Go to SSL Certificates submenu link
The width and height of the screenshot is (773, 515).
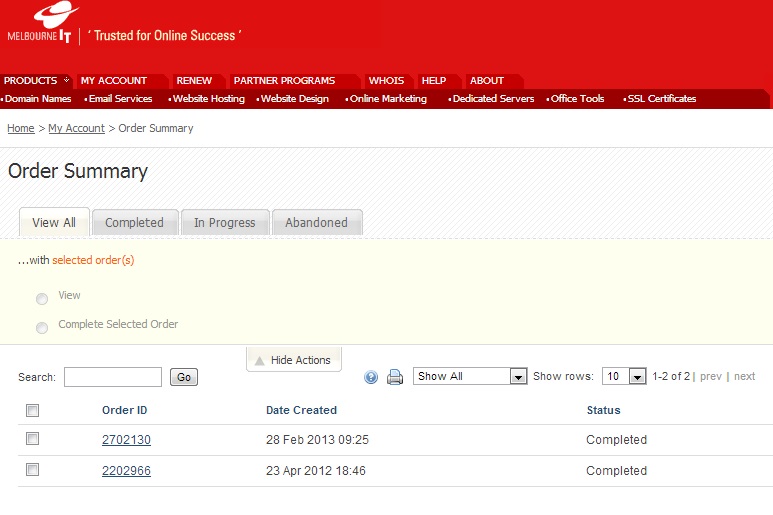(662, 99)
